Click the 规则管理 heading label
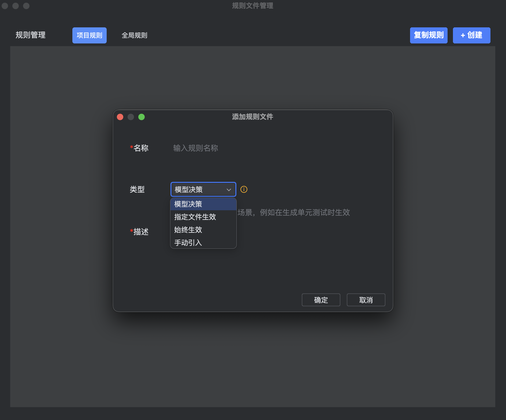This screenshot has width=506, height=420. pos(31,35)
